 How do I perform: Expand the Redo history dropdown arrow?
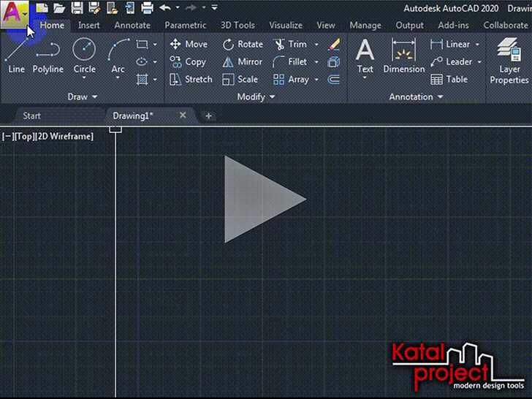coord(204,7)
